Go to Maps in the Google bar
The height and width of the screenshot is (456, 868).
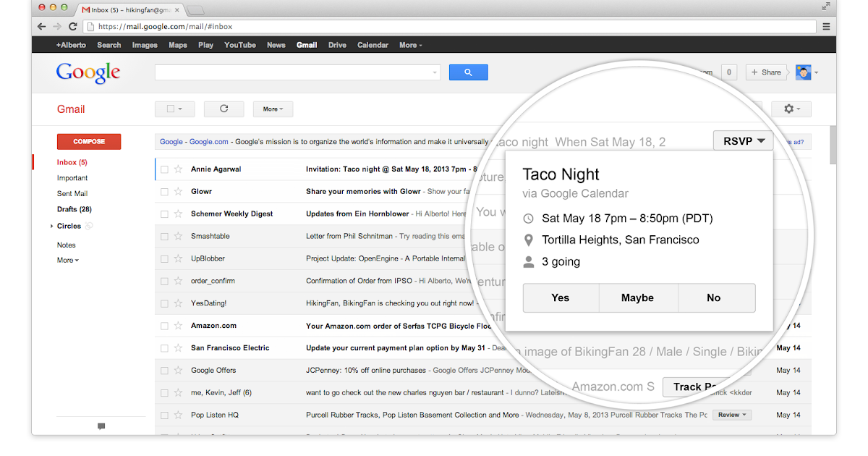click(178, 45)
